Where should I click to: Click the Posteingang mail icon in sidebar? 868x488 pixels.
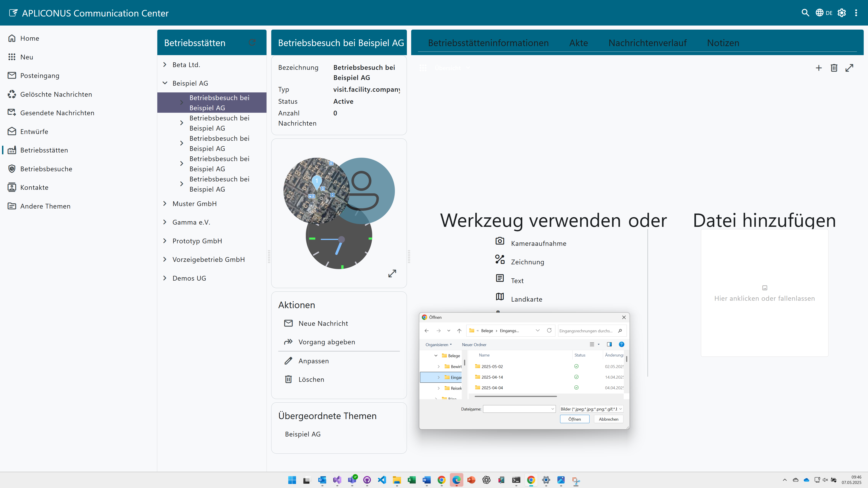(x=12, y=75)
